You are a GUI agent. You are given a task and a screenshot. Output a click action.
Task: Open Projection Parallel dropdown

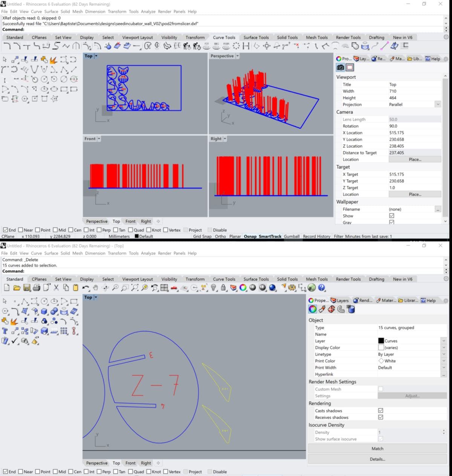point(438,104)
